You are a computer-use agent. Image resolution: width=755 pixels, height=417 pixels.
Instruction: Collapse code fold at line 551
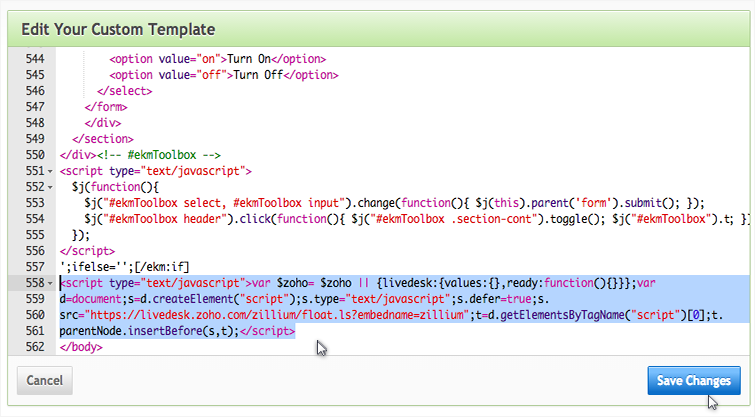coord(50,171)
